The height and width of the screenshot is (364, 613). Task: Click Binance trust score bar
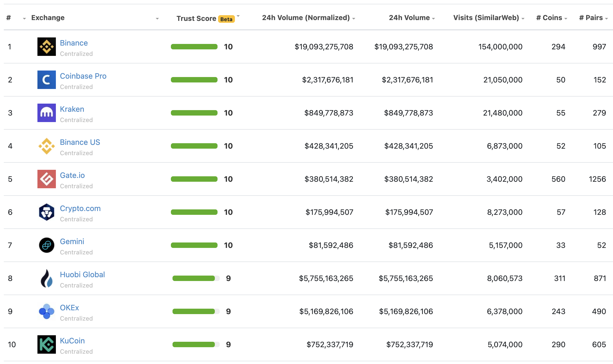point(194,47)
